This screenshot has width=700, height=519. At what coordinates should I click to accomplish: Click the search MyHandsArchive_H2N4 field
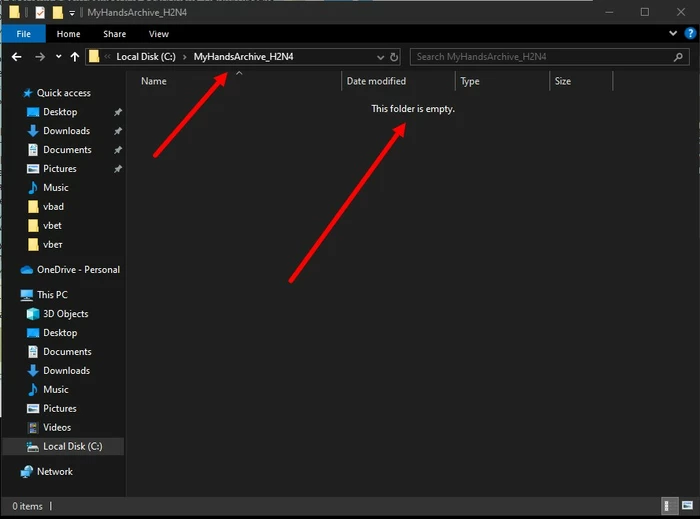[550, 57]
